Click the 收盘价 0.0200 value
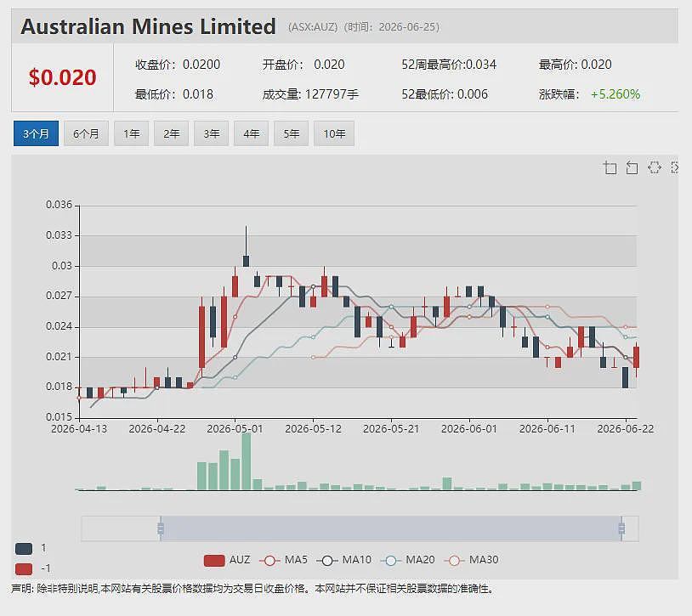The image size is (692, 616). [x=201, y=65]
